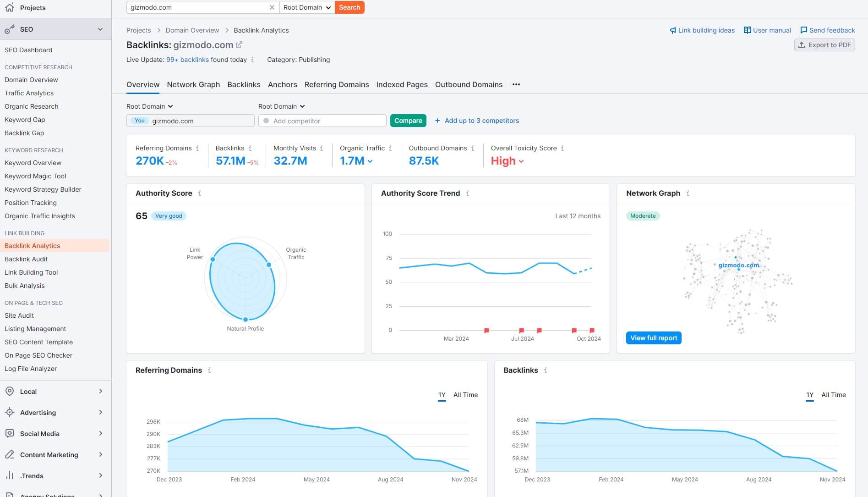Open the User manual link

[x=767, y=30]
